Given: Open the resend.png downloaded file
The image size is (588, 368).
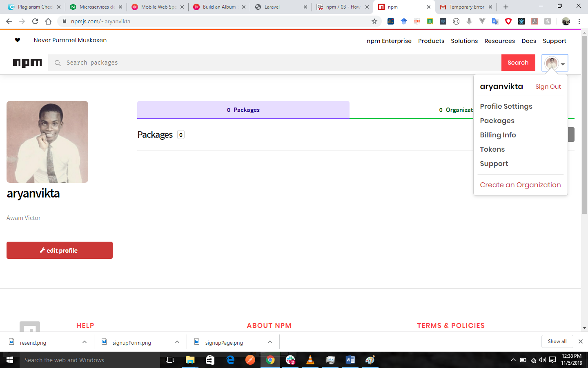Looking at the screenshot, I should coord(33,342).
